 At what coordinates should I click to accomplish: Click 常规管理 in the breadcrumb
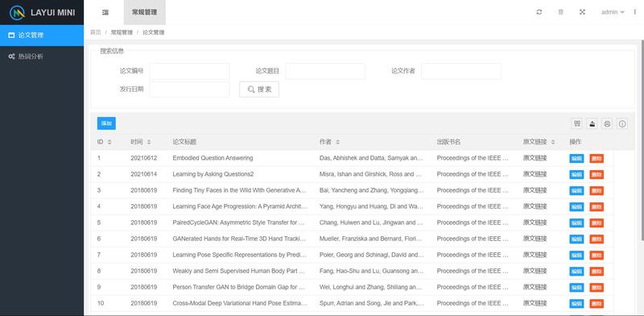pos(122,32)
